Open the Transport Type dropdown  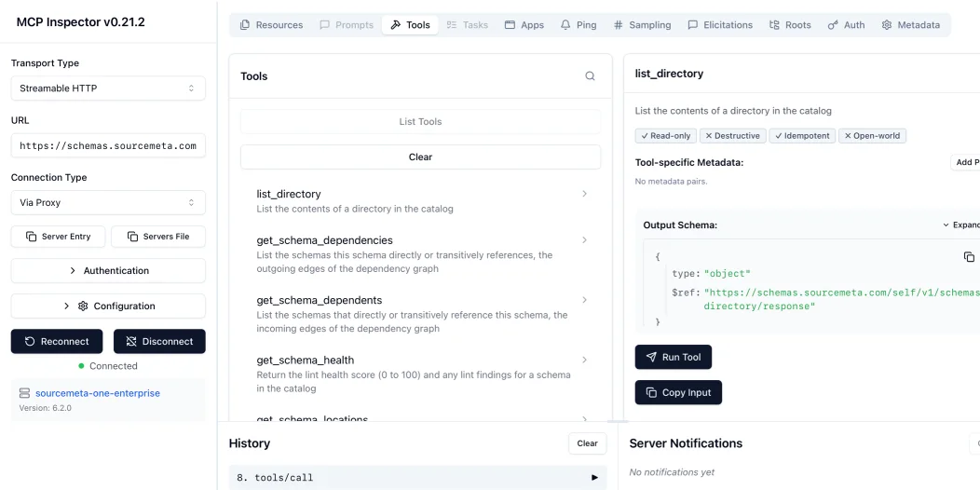coord(108,88)
